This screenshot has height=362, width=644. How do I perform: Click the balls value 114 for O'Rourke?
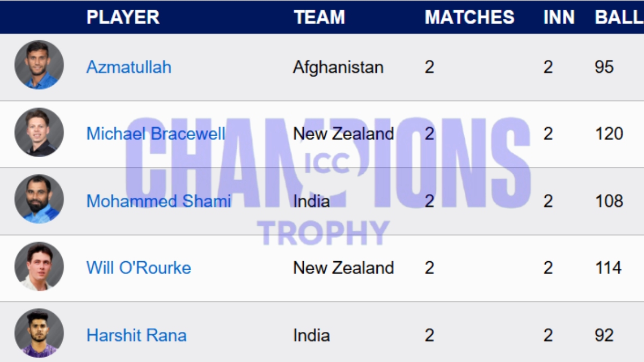coord(608,268)
